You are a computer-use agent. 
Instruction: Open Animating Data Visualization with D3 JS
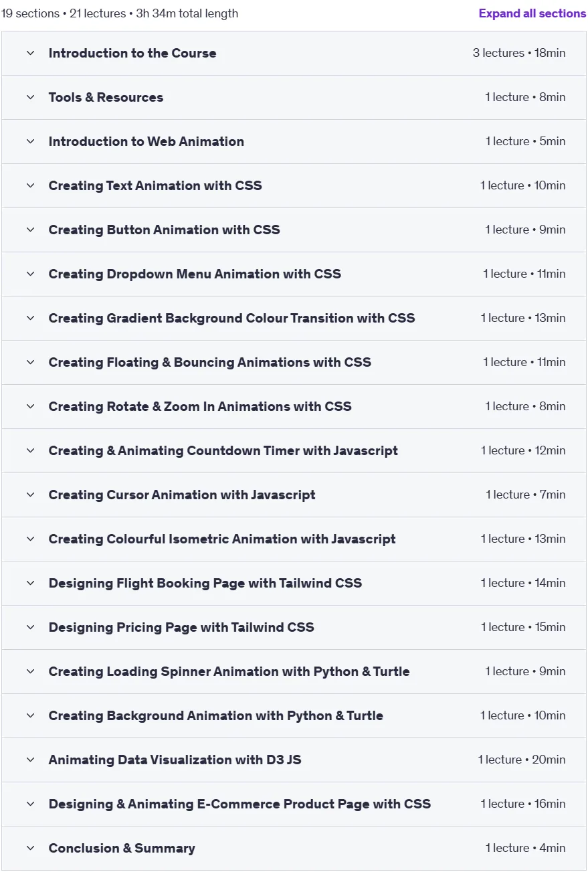[x=294, y=760]
